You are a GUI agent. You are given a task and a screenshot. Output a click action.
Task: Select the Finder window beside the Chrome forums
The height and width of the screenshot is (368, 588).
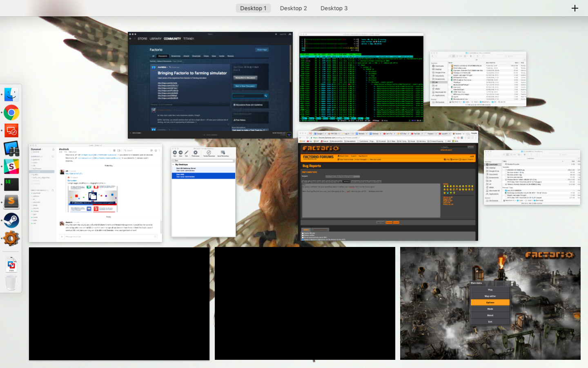click(532, 177)
